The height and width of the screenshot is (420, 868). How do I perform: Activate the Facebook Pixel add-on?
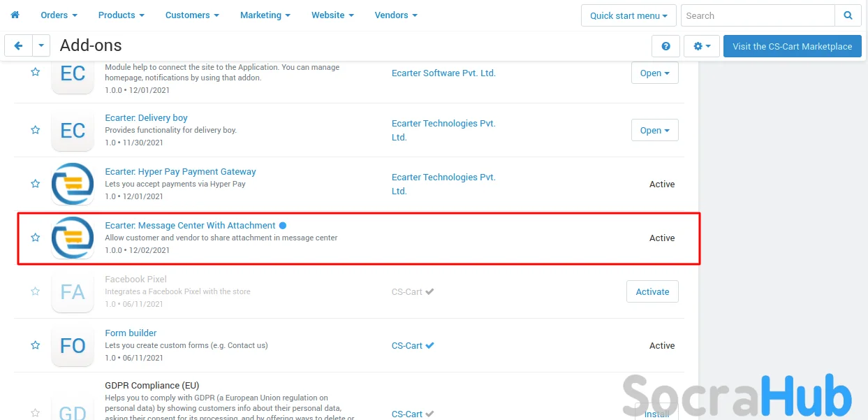coord(652,291)
